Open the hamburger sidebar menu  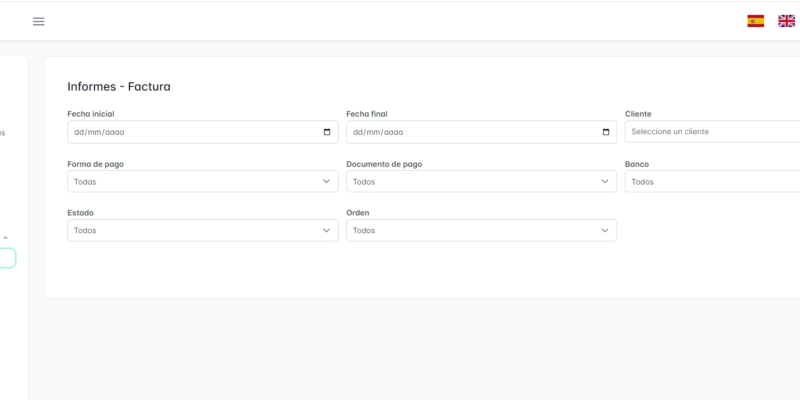39,21
